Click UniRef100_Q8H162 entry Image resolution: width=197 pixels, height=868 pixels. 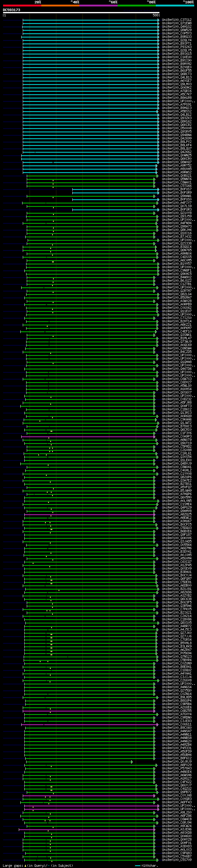177,121
